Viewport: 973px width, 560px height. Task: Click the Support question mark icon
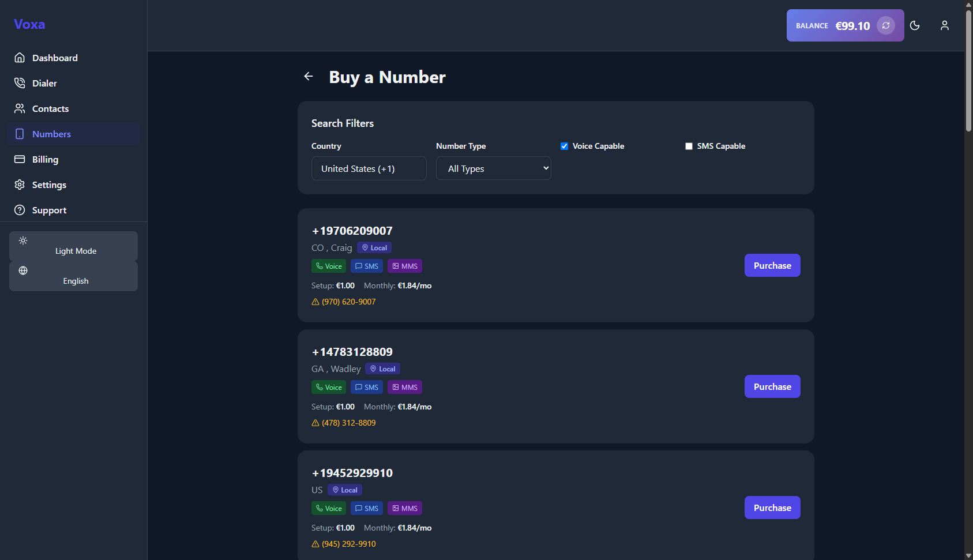[20, 210]
